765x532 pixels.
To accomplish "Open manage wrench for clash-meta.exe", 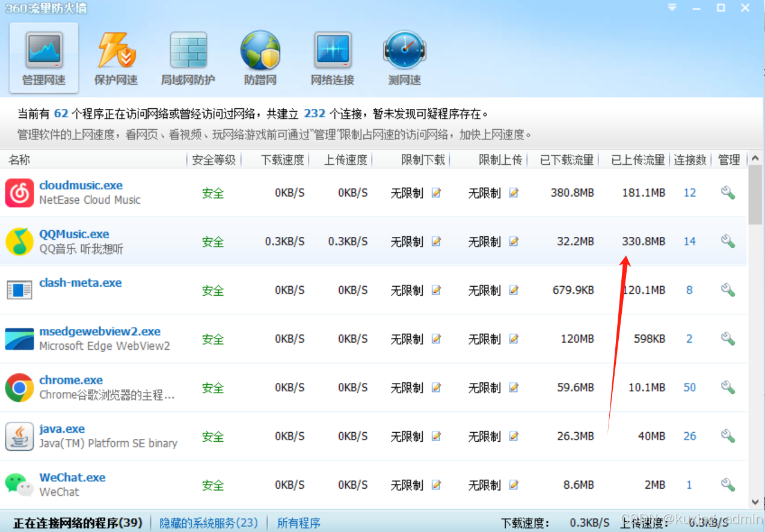I will tap(728, 290).
